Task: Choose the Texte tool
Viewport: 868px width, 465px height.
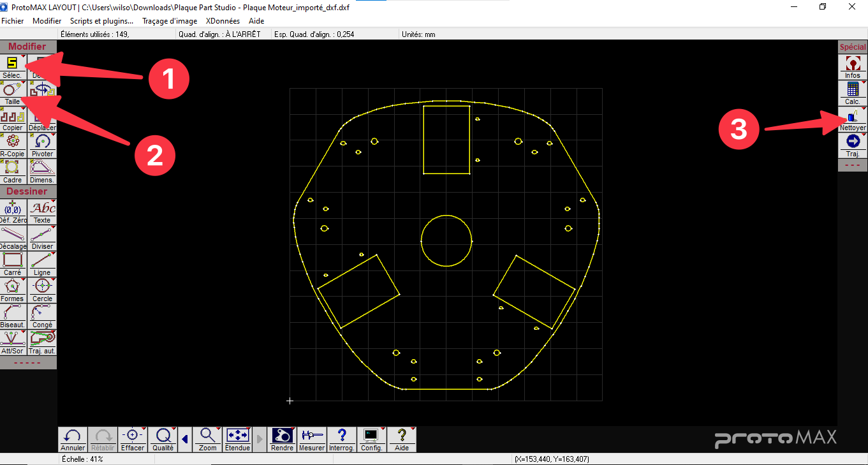Action: coord(43,212)
